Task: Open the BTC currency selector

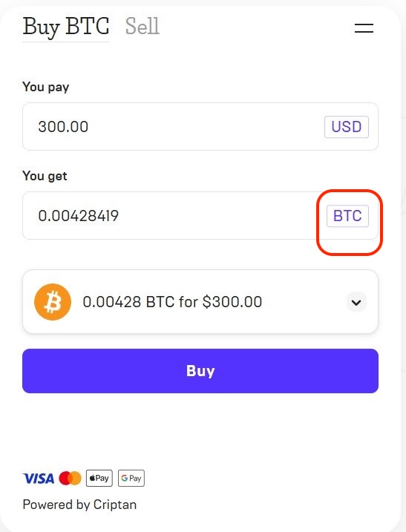Action: 347,216
